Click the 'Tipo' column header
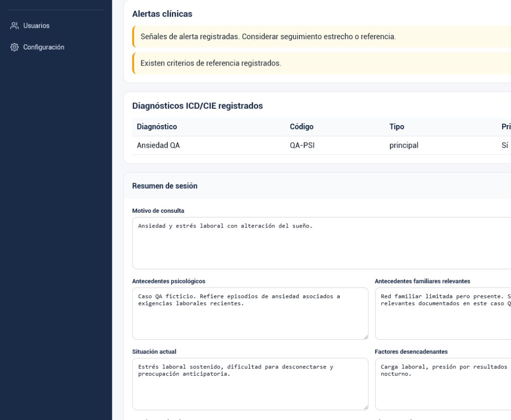The height and width of the screenshot is (420, 511). coord(397,126)
